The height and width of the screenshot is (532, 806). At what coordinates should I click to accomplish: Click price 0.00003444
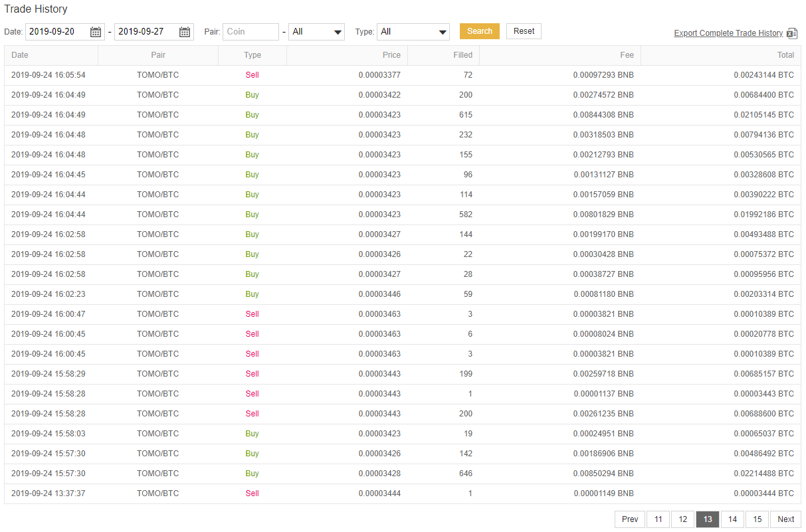click(379, 493)
